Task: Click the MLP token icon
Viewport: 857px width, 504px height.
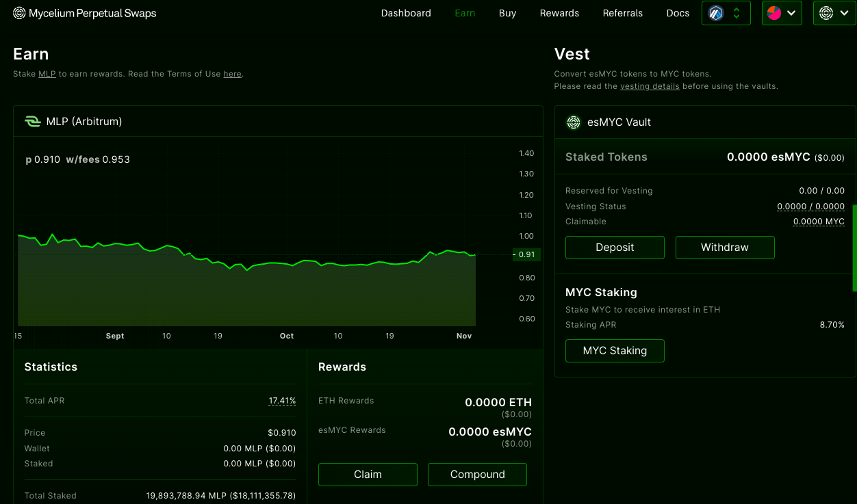Action: [33, 122]
